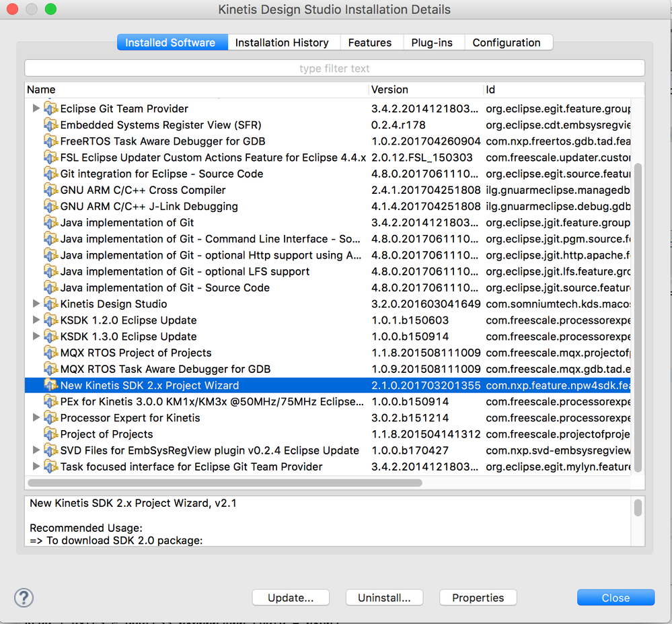Click the JGit optional LFS support feature icon
672x624 pixels.
pyautogui.click(x=50, y=271)
